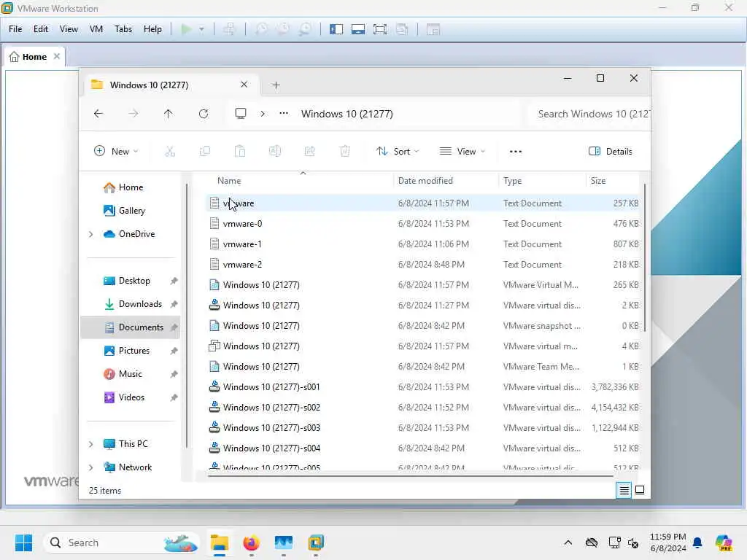This screenshot has height=560, width=747.
Task: Switch to large thumbnails view icon
Action: point(640,490)
